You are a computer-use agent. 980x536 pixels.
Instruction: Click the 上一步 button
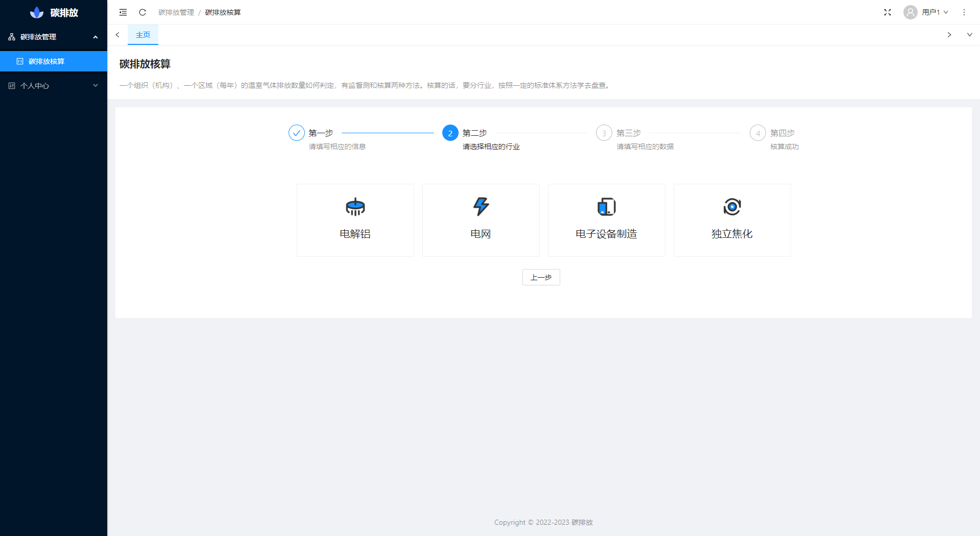coord(541,277)
